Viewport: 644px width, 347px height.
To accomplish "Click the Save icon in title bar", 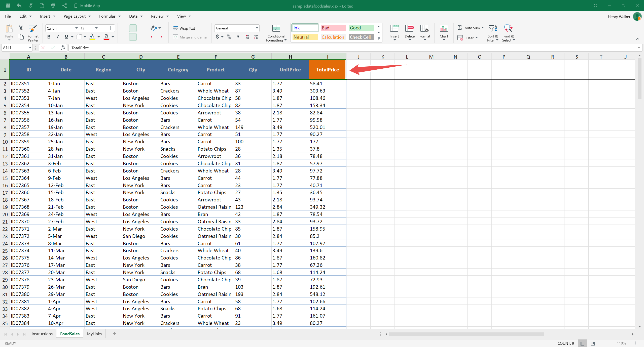I will [8, 6].
